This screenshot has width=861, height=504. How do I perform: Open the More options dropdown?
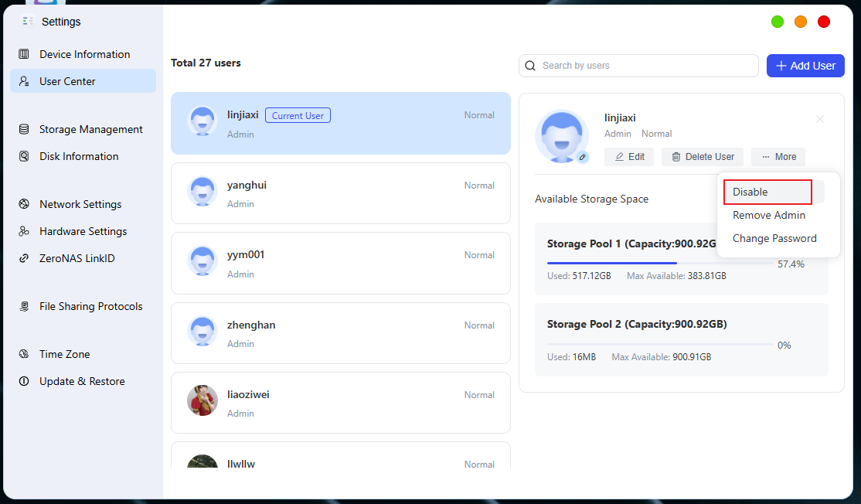(x=778, y=157)
